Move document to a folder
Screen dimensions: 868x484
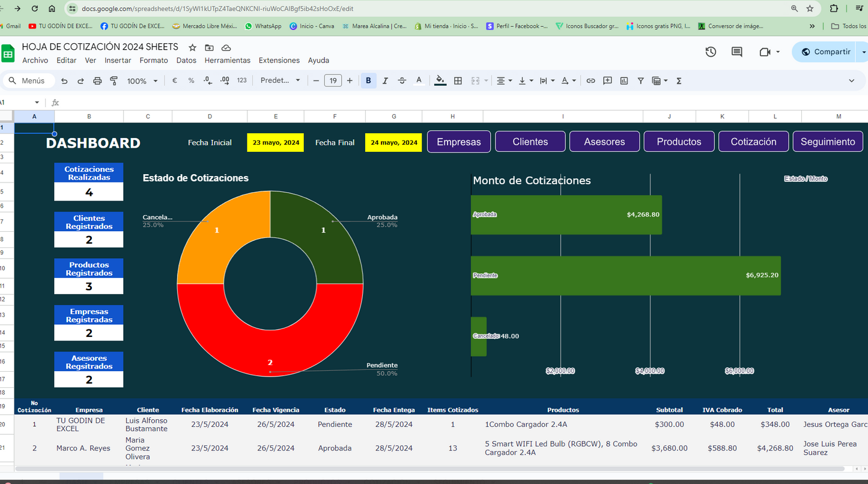click(x=209, y=47)
